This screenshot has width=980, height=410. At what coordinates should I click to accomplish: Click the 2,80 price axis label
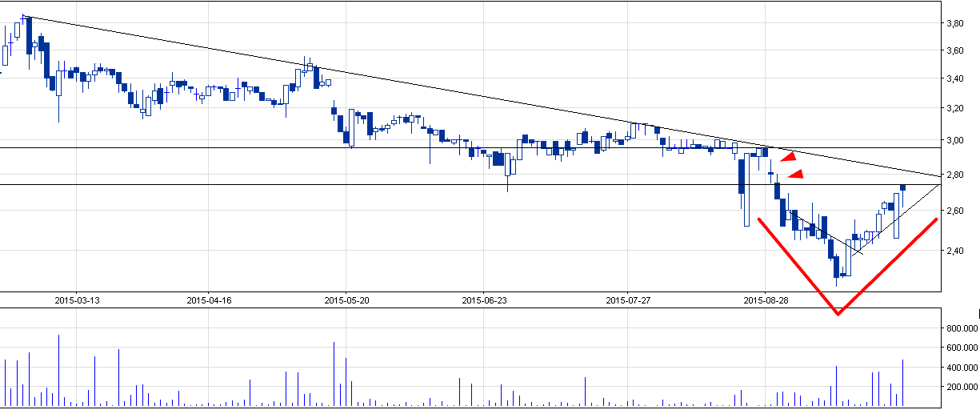954,175
